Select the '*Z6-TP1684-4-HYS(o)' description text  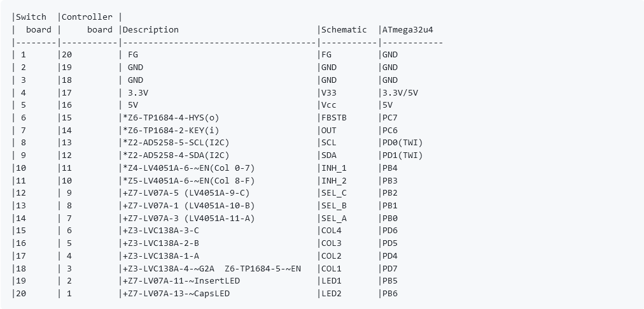tap(171, 118)
